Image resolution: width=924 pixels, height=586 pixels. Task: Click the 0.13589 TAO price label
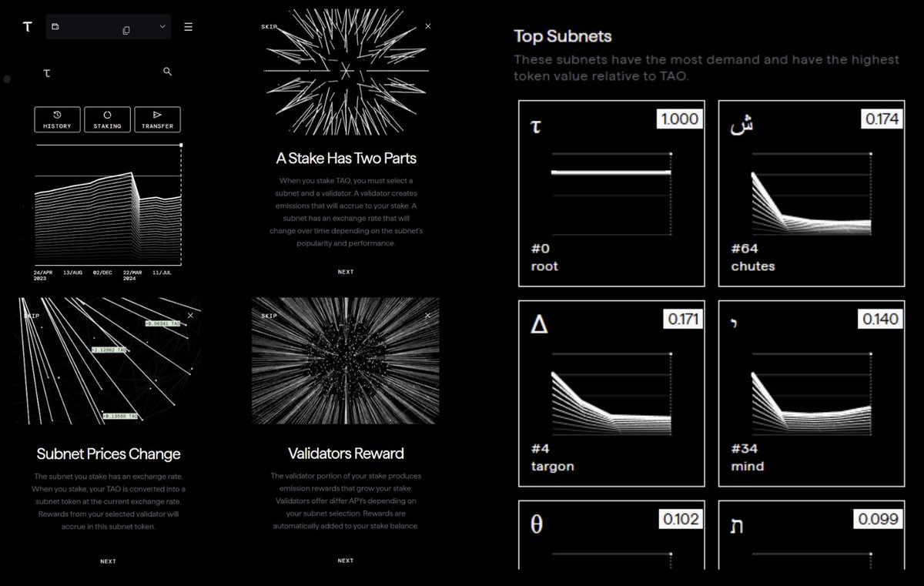[119, 416]
